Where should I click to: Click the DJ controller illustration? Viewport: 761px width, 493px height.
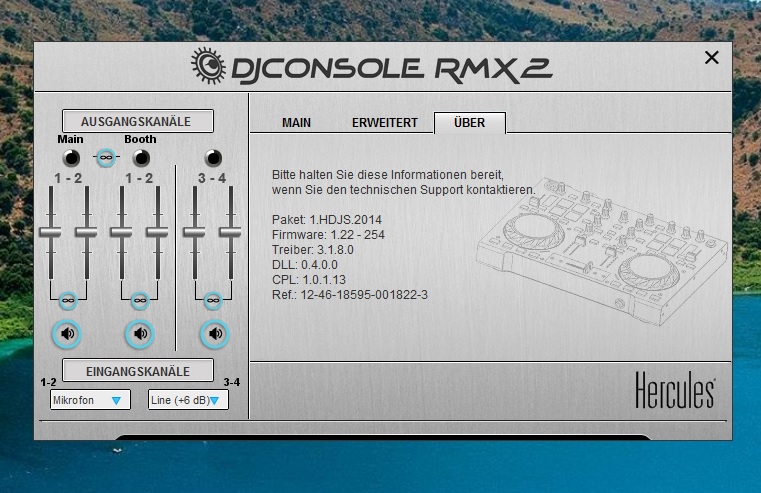pyautogui.click(x=602, y=250)
